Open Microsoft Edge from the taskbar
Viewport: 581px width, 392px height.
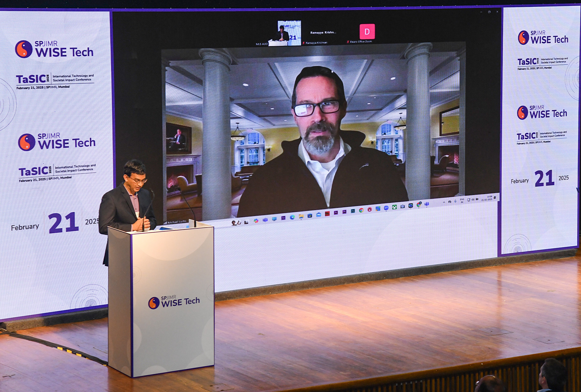point(293,217)
